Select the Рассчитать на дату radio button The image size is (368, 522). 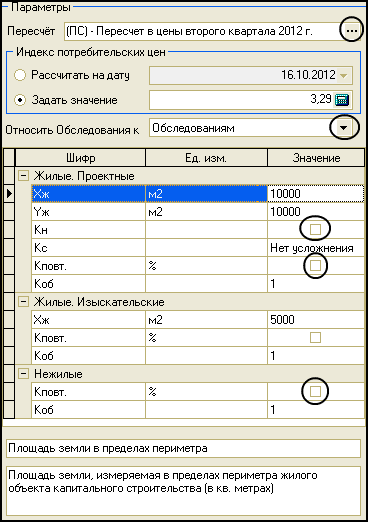coord(20,75)
